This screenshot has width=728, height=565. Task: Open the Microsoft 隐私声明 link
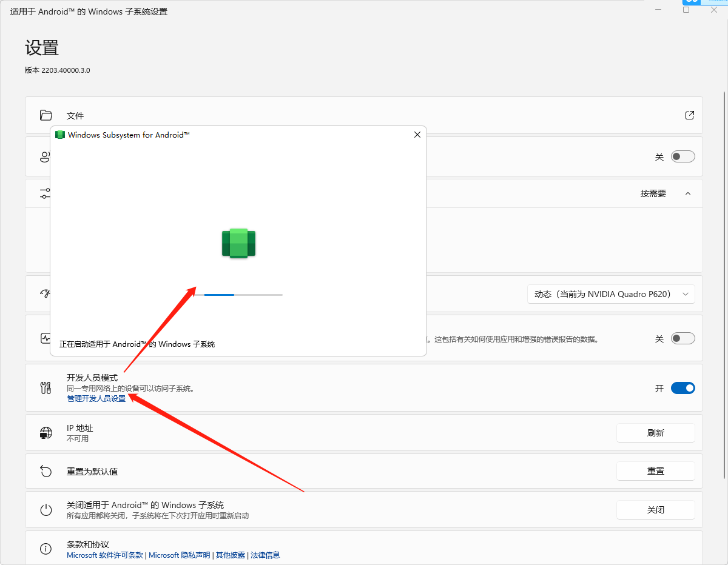pos(180,555)
